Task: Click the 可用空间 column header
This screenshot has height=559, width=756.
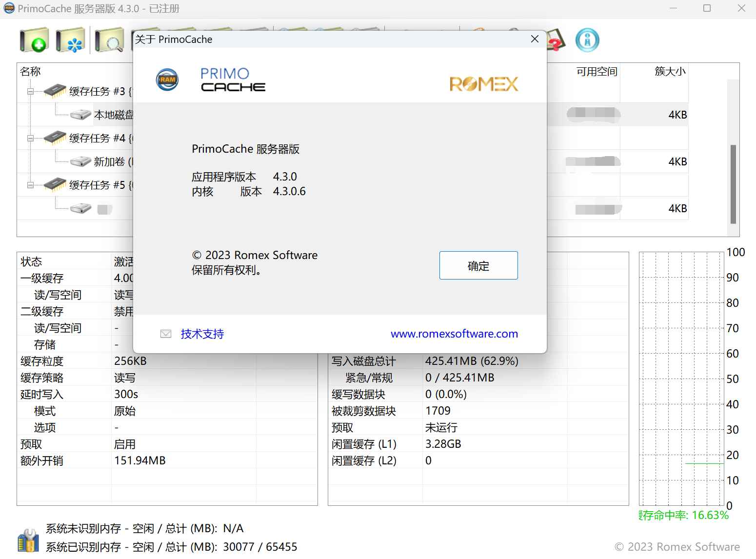Action: click(597, 71)
